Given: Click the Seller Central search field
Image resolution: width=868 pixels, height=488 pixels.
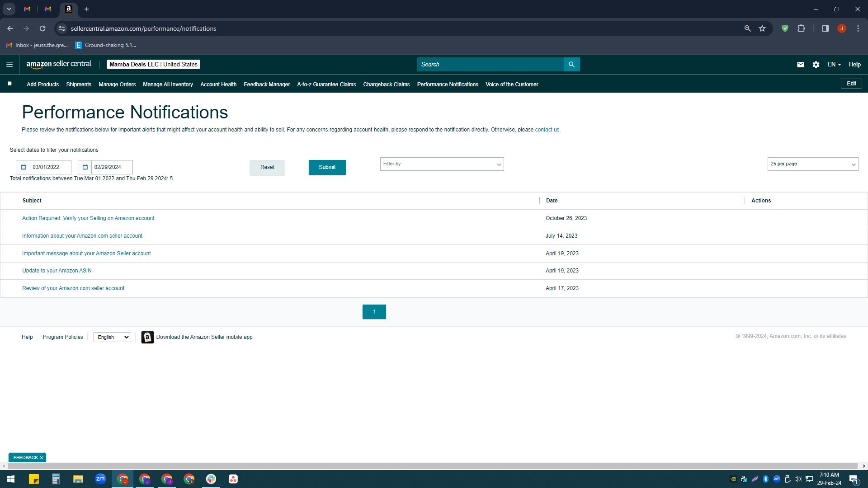Looking at the screenshot, I should click(490, 65).
